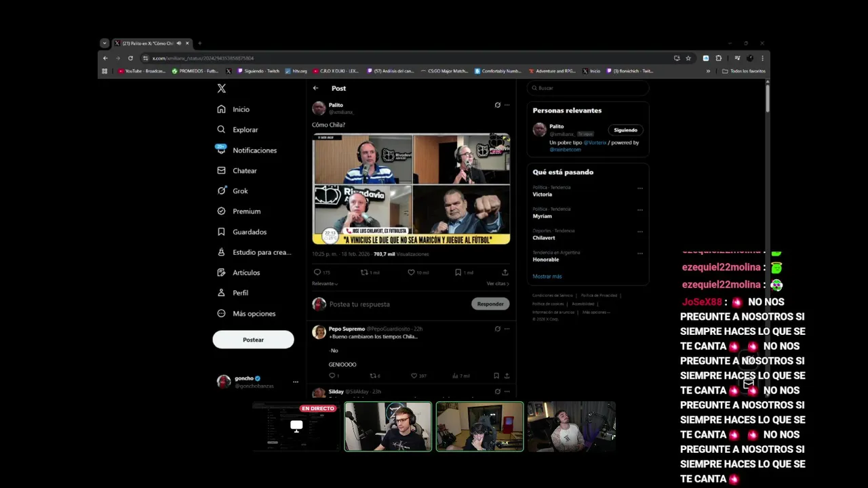Click the scrollbar thumb of X page
This screenshot has height=488, width=868.
(768, 97)
